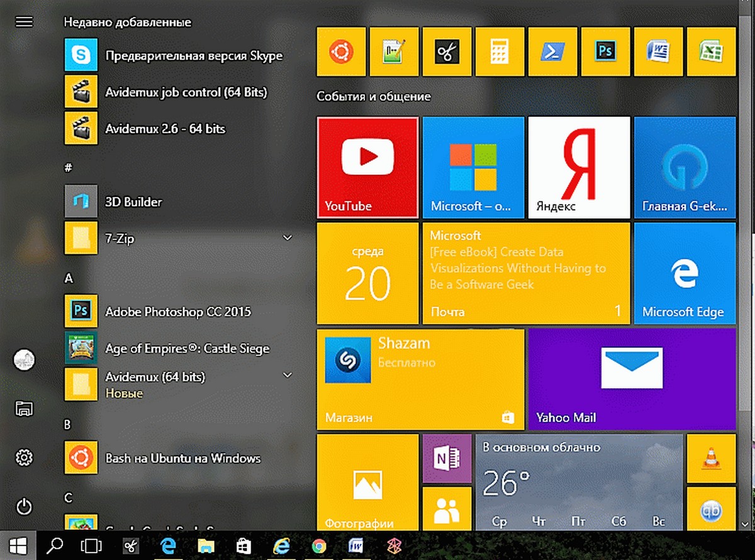Toggle the hamburger menu at top left
Image resolution: width=755 pixels, height=560 pixels.
24,22
